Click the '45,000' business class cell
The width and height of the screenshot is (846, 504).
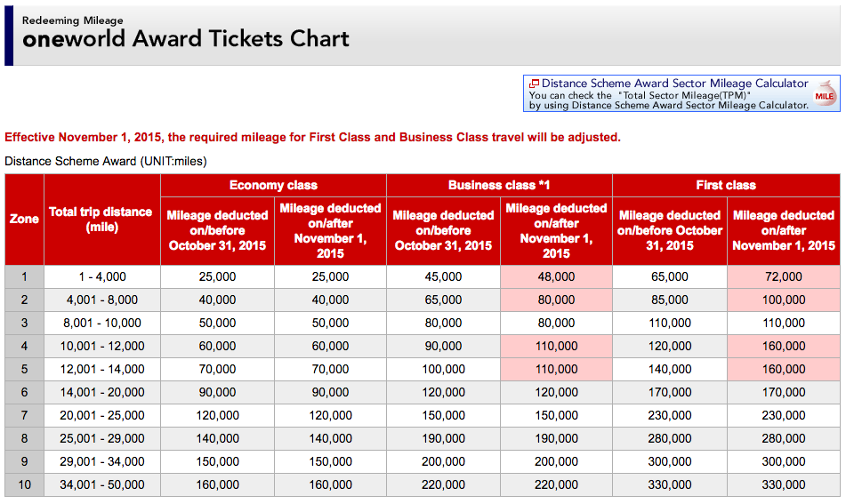coord(444,277)
